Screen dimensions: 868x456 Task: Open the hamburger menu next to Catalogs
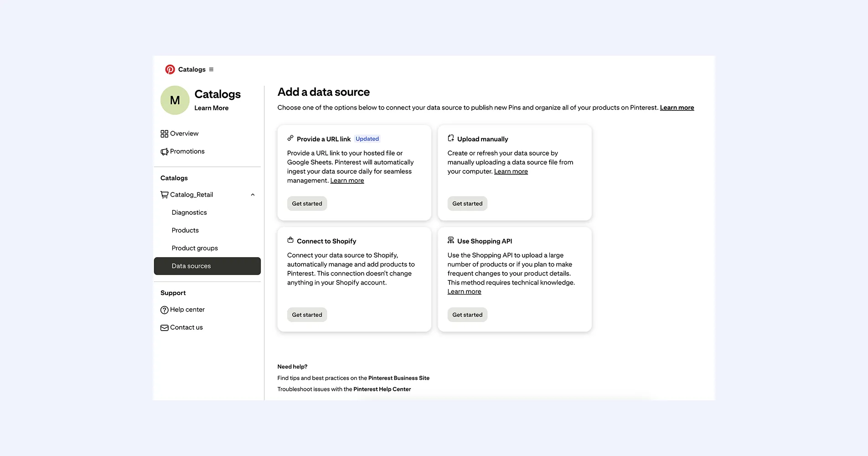(211, 69)
